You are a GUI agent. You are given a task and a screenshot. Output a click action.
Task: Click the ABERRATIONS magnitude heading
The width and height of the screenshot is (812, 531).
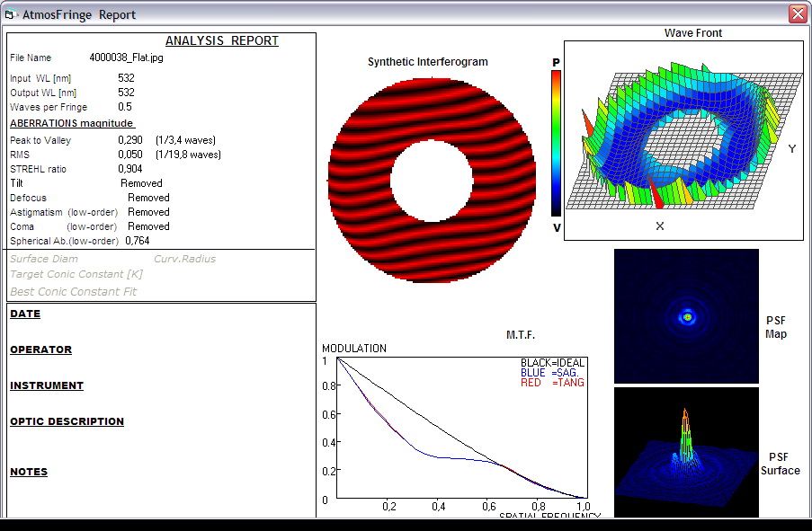point(72,123)
